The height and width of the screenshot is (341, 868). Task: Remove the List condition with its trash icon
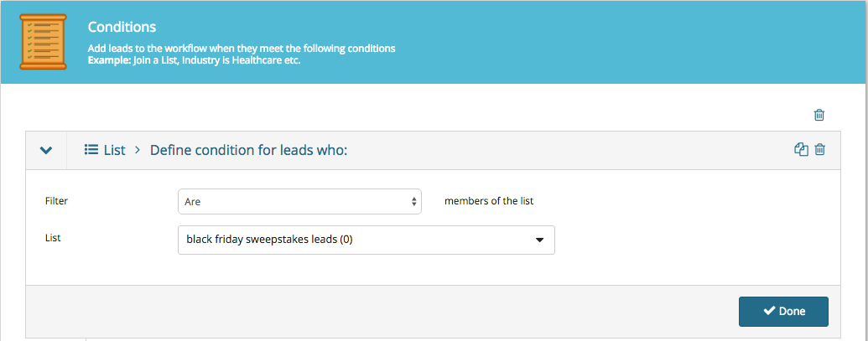pyautogui.click(x=820, y=149)
